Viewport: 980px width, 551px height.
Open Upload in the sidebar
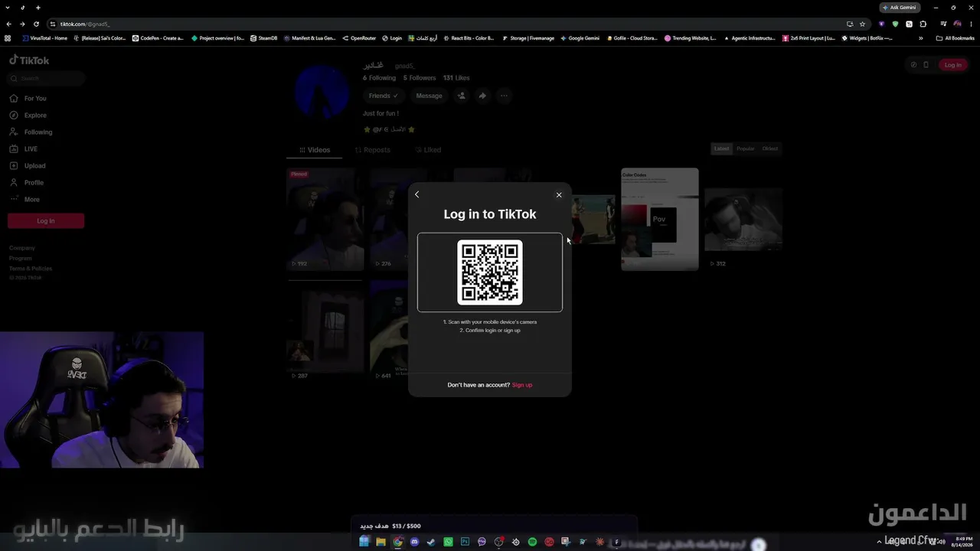[28, 166]
